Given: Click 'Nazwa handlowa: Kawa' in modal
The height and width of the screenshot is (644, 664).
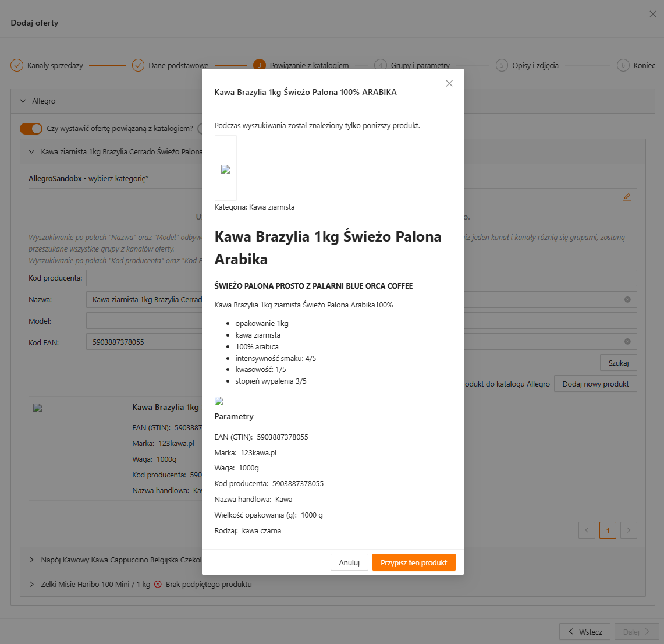Looking at the screenshot, I should click(253, 500).
